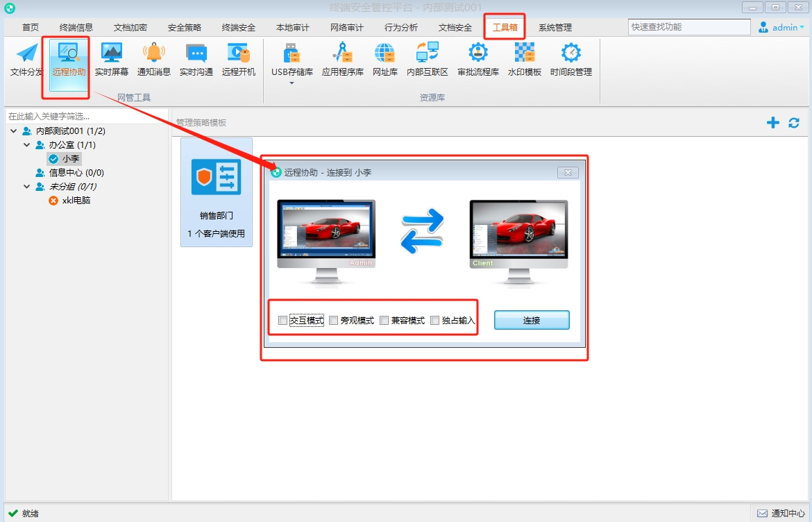
Task: Select the 销售部门 policy template card
Action: point(217,192)
